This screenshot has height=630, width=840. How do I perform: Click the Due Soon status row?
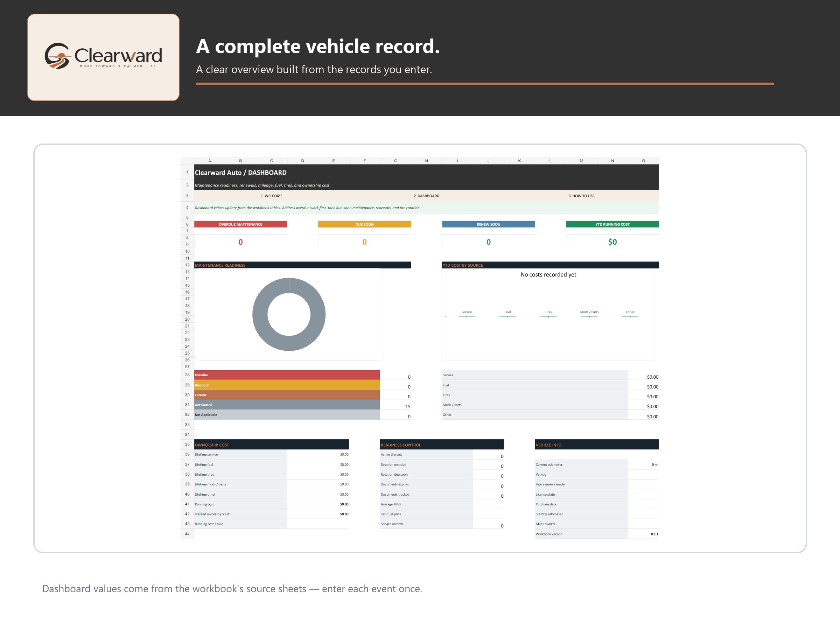point(287,385)
